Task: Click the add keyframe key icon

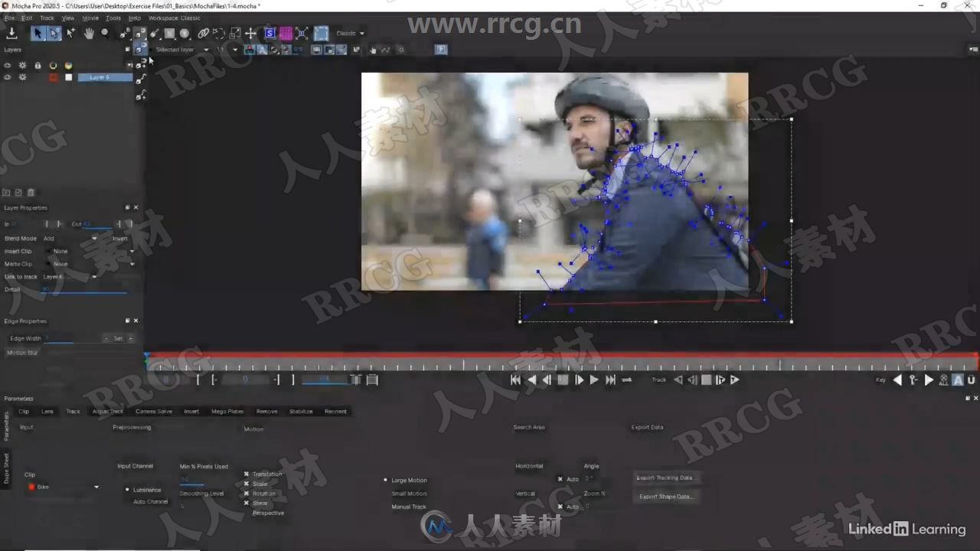Action: (913, 380)
